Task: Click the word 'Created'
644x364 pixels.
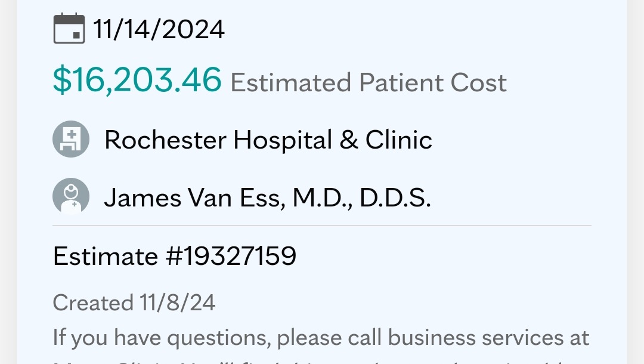Action: (92, 303)
